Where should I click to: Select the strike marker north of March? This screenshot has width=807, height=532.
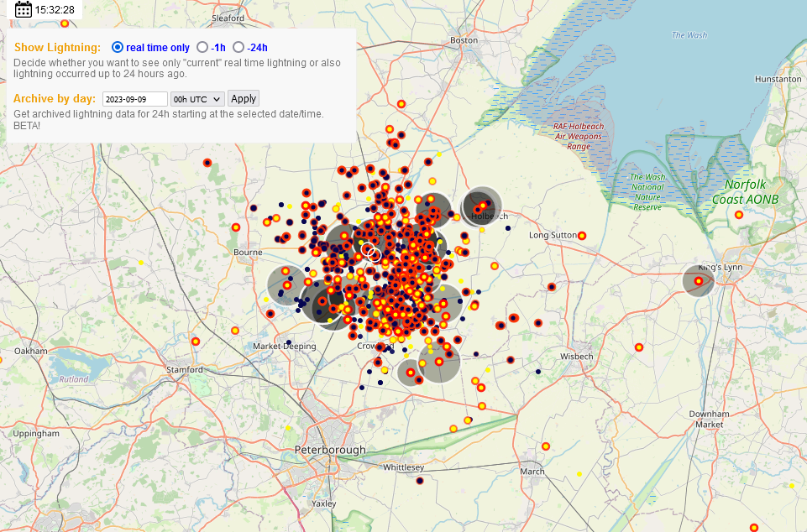coord(546,446)
